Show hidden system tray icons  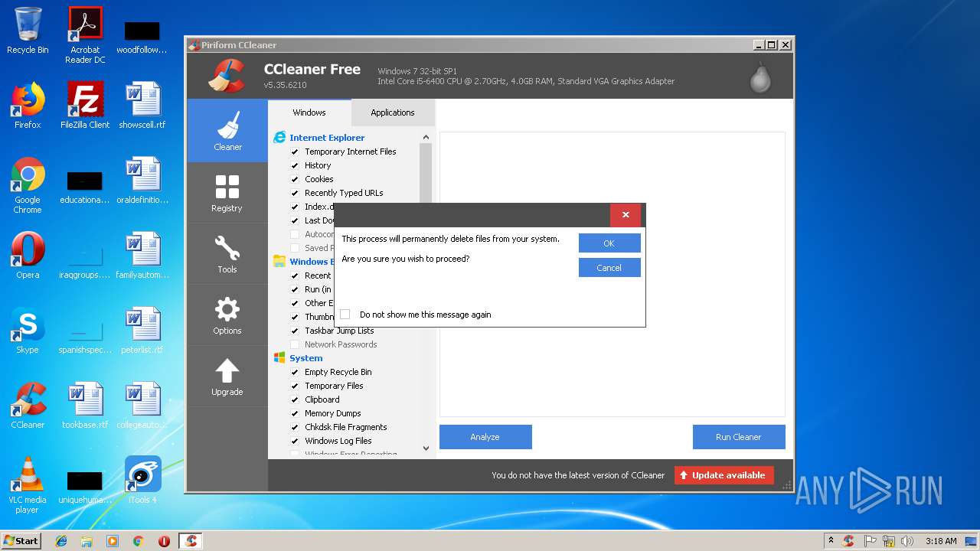tap(831, 541)
